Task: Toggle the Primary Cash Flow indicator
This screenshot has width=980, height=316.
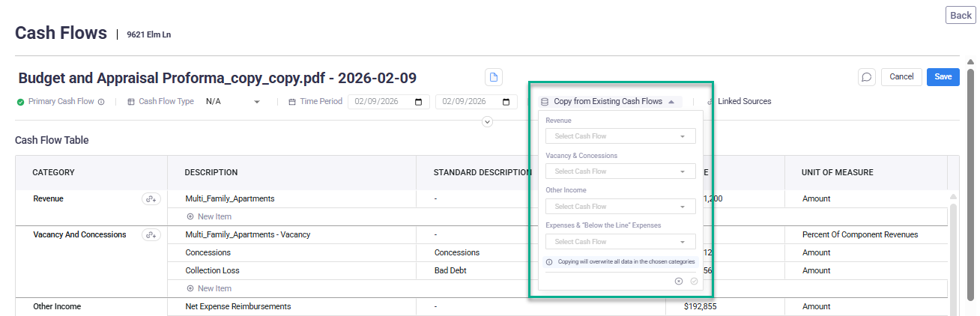Action: tap(21, 102)
